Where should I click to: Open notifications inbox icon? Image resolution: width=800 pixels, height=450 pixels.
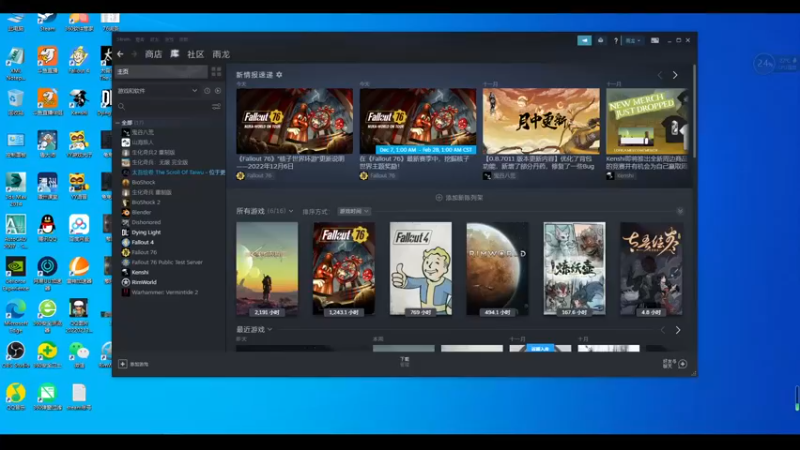point(601,40)
